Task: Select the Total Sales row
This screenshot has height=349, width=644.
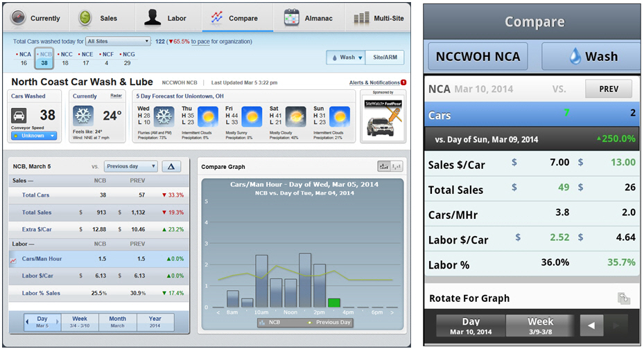Action: 99,213
